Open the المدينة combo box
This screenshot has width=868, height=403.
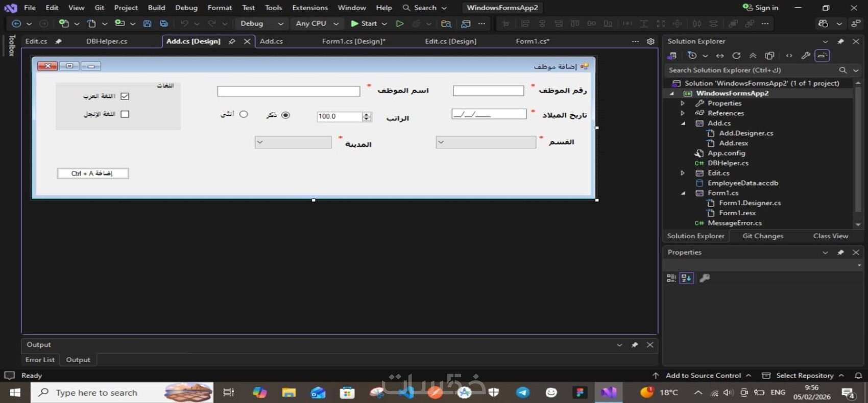[x=293, y=142]
